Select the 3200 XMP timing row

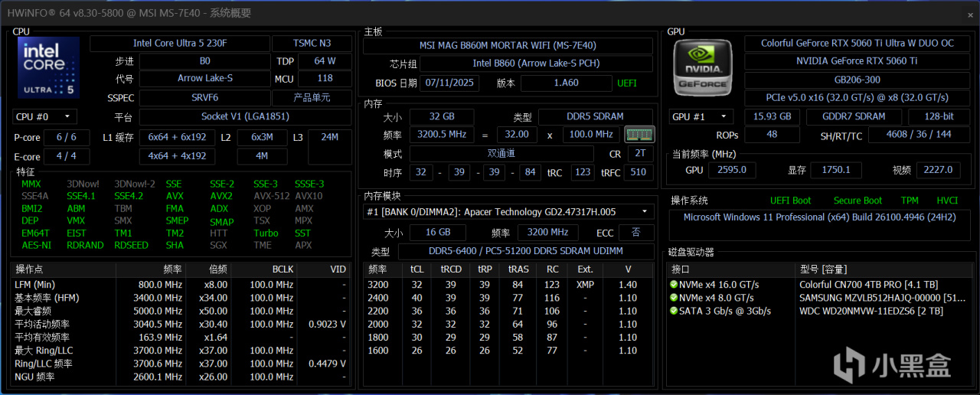(508, 285)
